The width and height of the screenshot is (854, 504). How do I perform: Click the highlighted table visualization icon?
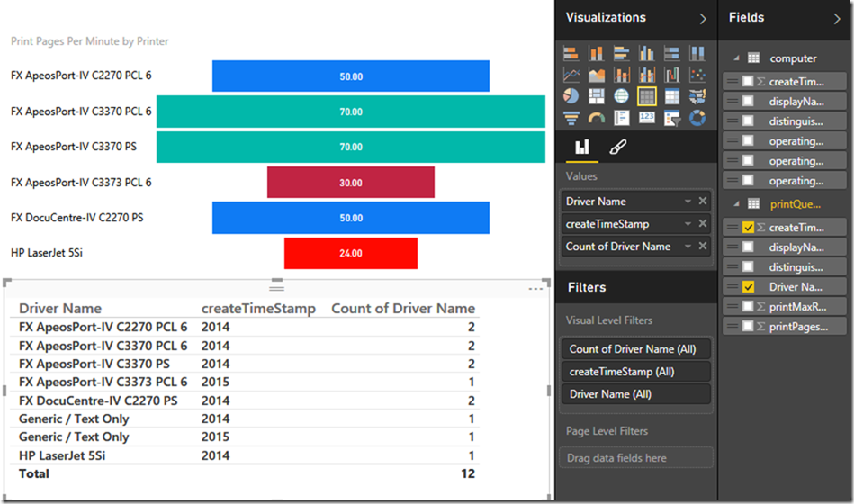(646, 96)
